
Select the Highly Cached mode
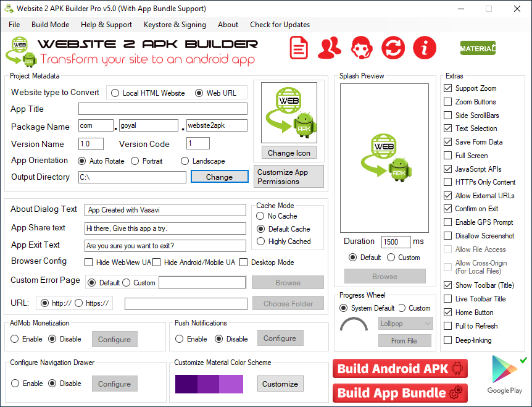click(x=260, y=241)
